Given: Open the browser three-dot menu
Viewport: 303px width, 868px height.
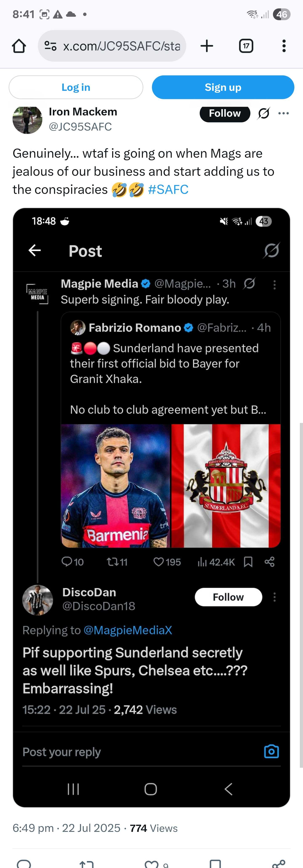Looking at the screenshot, I should pos(284,46).
